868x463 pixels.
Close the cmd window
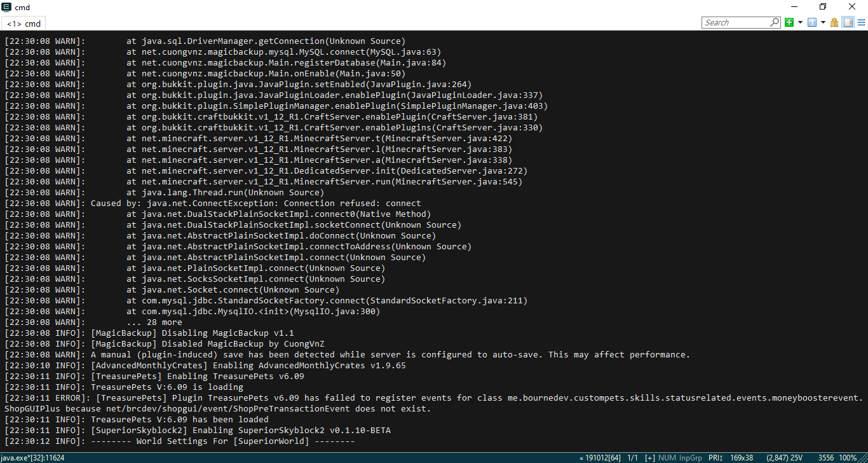point(853,7)
